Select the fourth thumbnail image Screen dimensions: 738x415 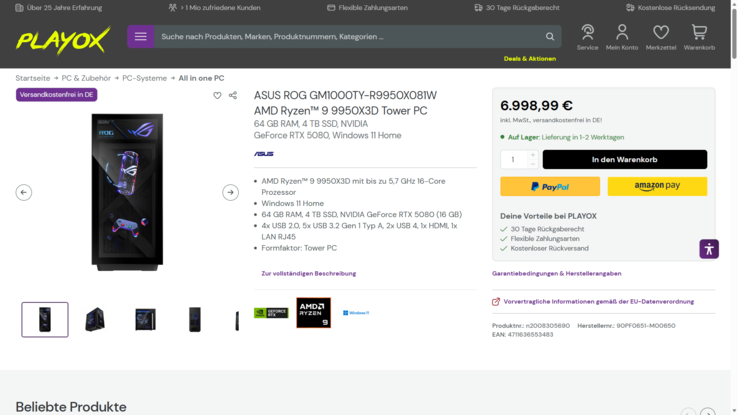[195, 319]
